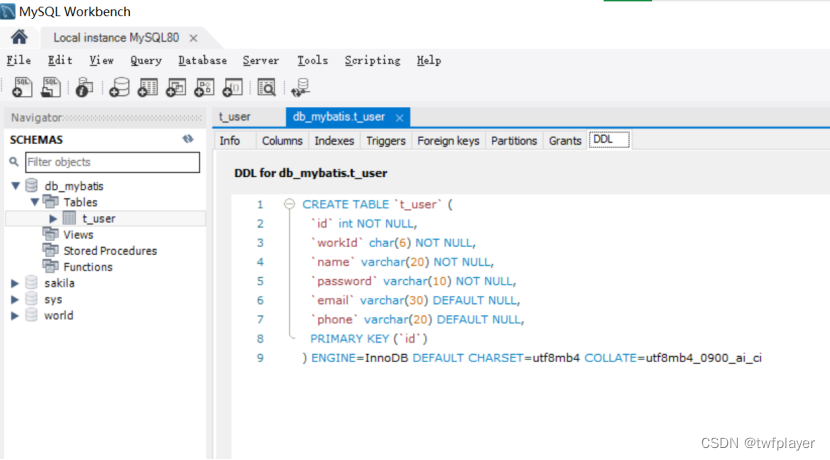
Task: Open the Query menu
Action: [x=146, y=60]
